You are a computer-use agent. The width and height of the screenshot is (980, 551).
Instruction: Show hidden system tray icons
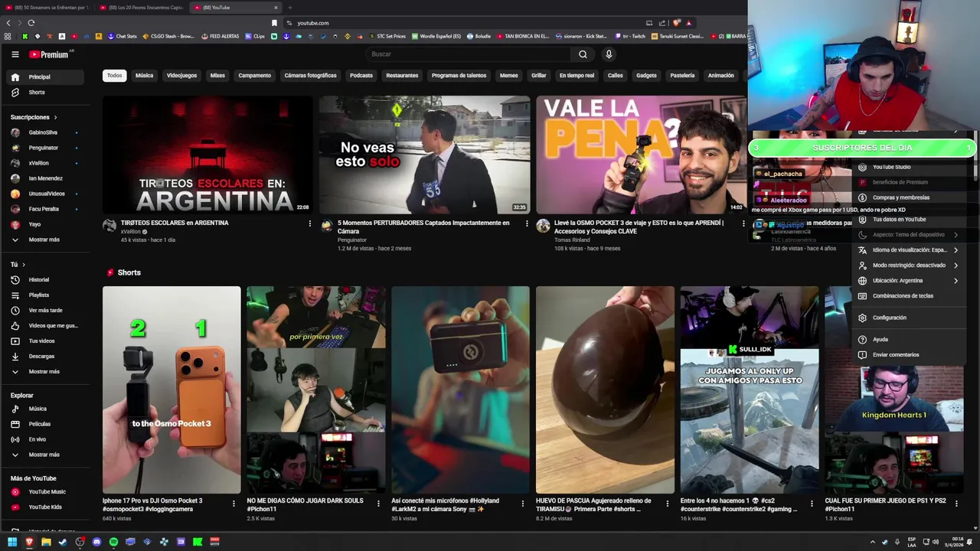[x=872, y=542]
